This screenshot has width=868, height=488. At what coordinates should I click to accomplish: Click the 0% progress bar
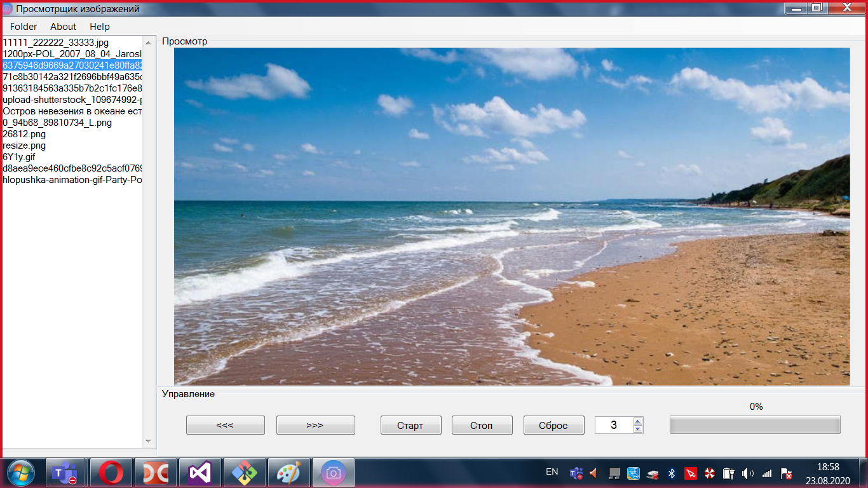(755, 424)
